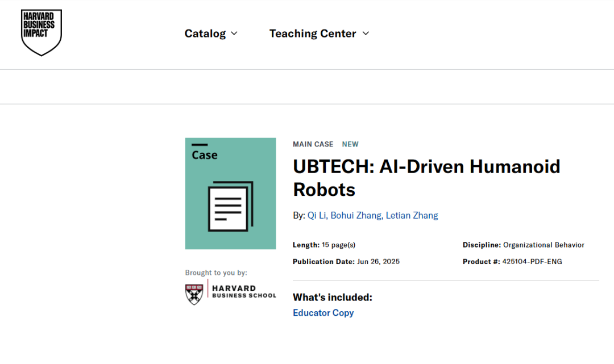Open author Bohui Zhang's page
This screenshot has height=364, width=614.
point(356,215)
